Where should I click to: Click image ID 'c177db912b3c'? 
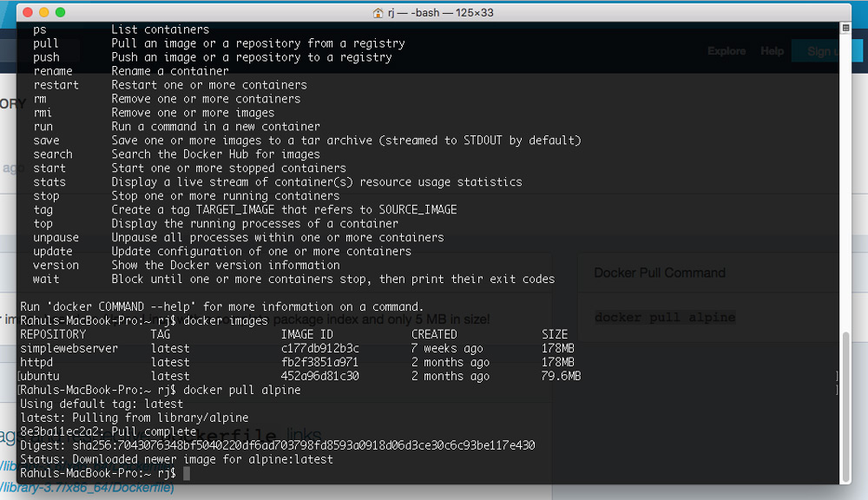(320, 348)
